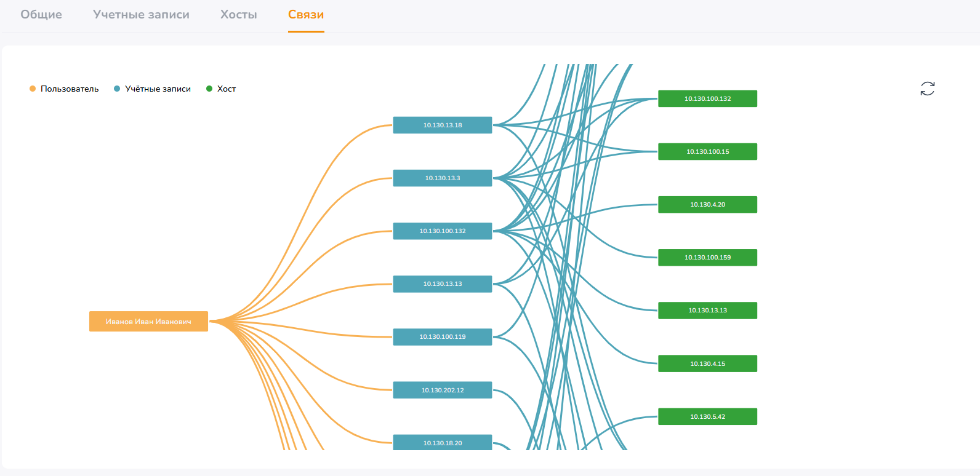The height and width of the screenshot is (476, 980).
Task: Toggle the Хост legend item
Action: [x=221, y=89]
